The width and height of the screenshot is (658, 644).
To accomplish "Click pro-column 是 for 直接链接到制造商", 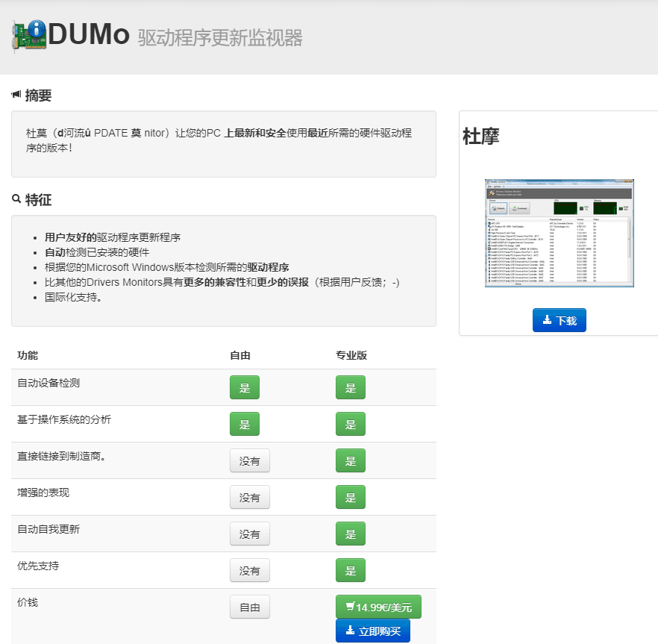I will (351, 460).
